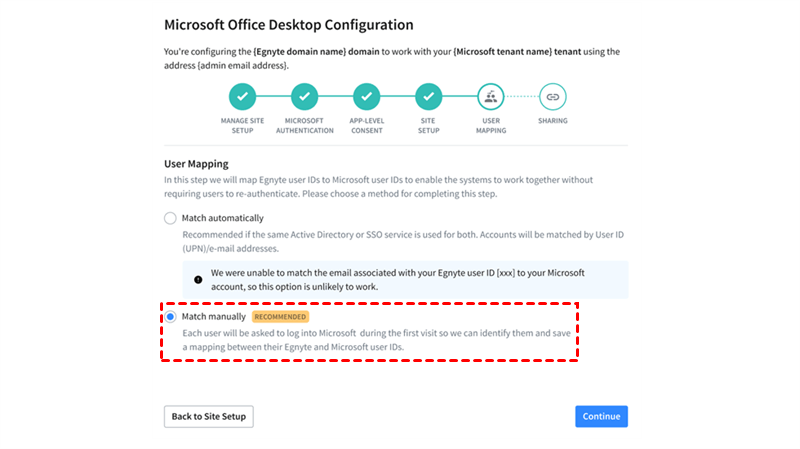800x449 pixels.
Task: Click the "User Mapping" step label
Action: point(490,125)
